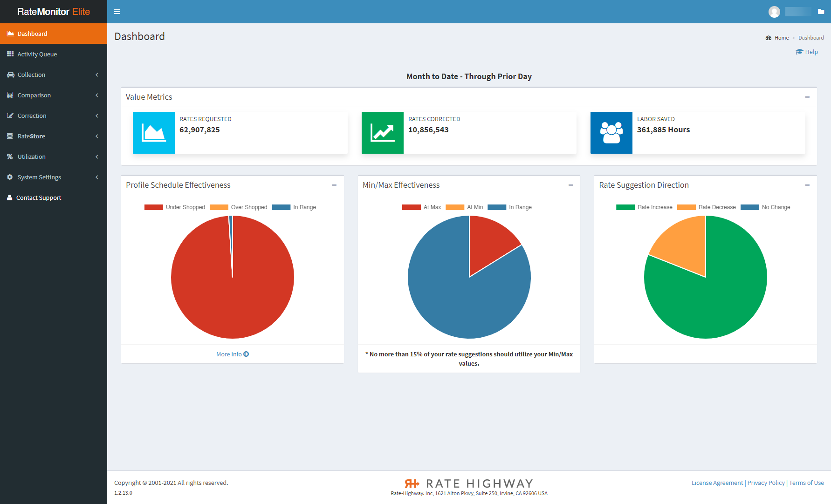Open the Privacy Policy link

[x=766, y=483]
